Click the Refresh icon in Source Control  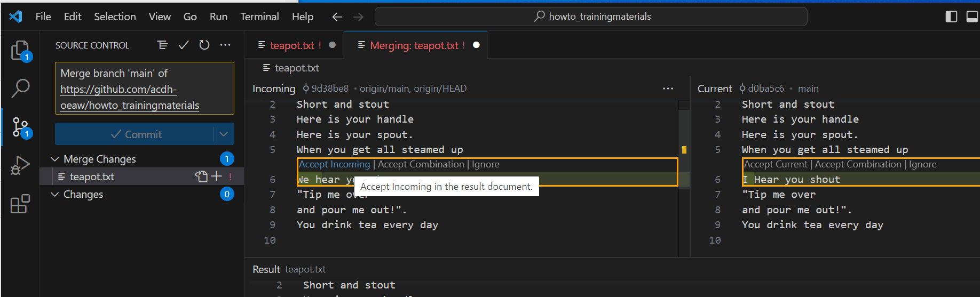point(204,45)
